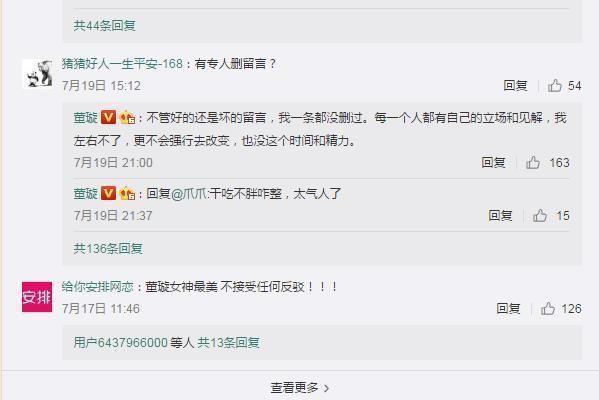Like the comment with 54 likes

(x=555, y=85)
